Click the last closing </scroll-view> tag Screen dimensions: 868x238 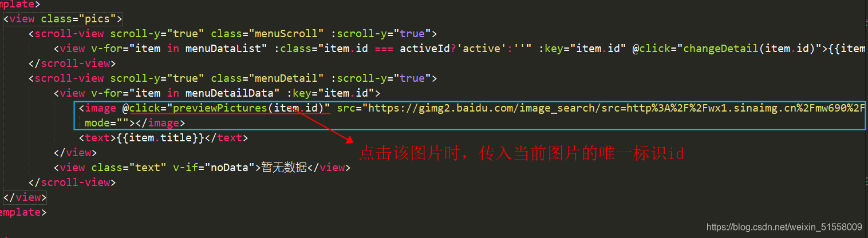[x=72, y=183]
